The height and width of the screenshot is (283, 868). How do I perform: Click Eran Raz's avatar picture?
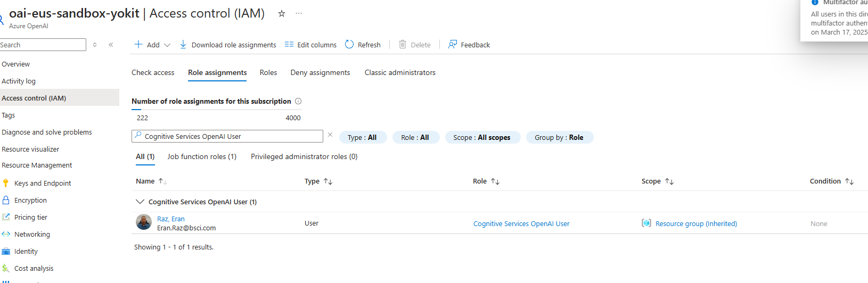point(144,222)
